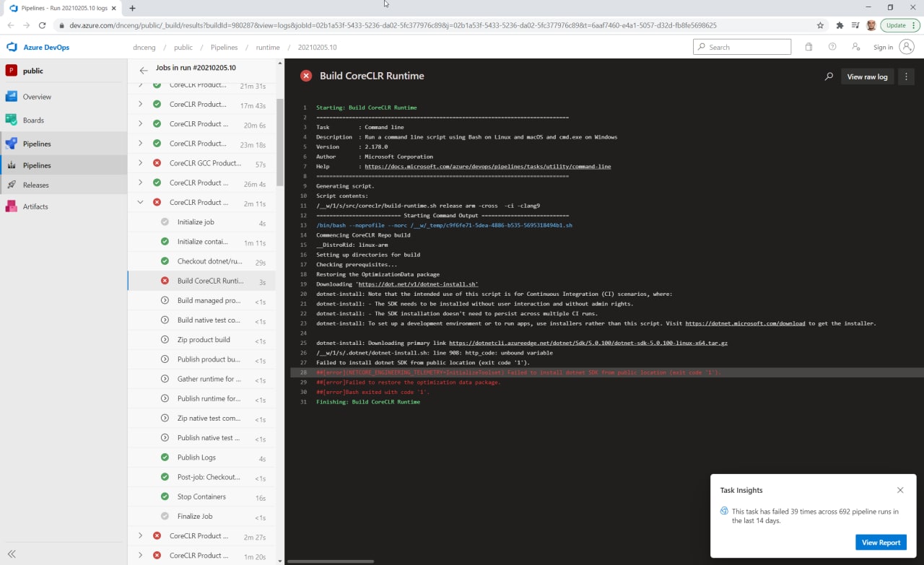Select the Finalize Job step
The width and height of the screenshot is (924, 565).
pos(201,516)
